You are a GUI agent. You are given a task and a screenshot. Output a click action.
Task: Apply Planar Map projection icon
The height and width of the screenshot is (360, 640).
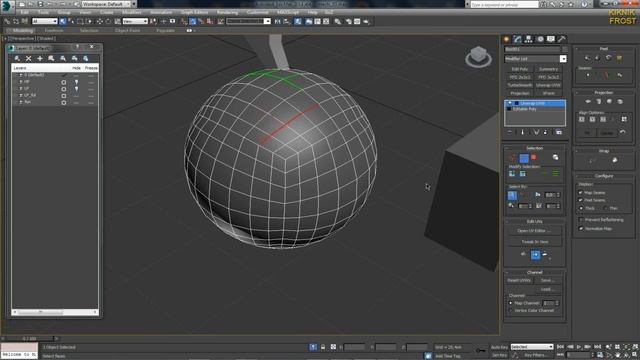588,101
